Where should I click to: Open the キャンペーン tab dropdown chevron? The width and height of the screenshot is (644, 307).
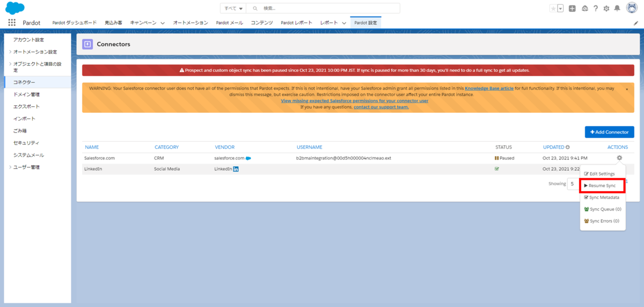(x=162, y=23)
